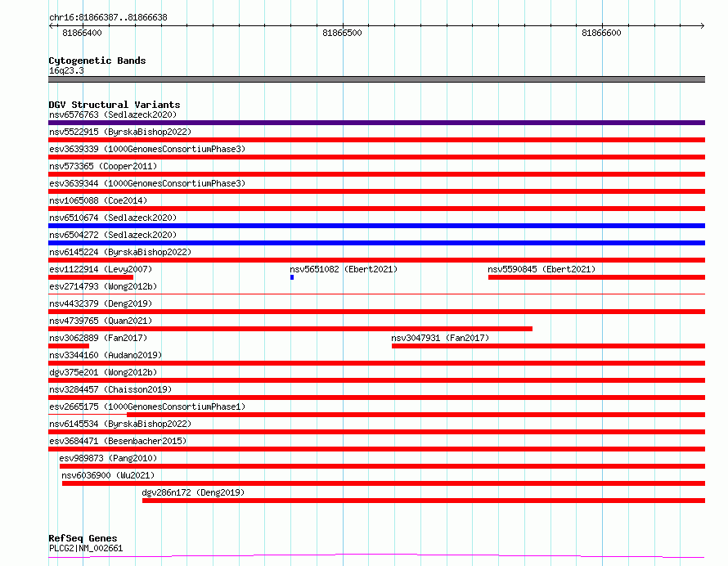Open nsv6145224 (ByrskaBishop2022) variant
Screen dimensions: 728x566
coord(120,252)
